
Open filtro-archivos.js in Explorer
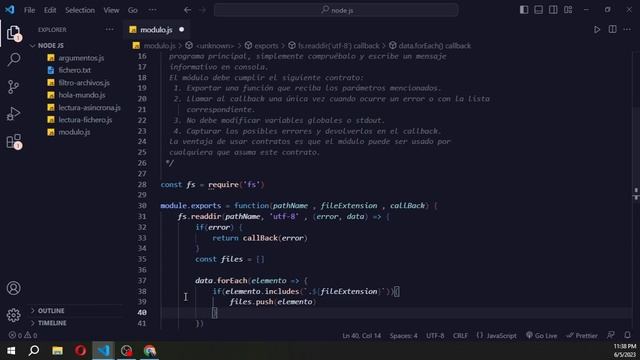point(84,83)
